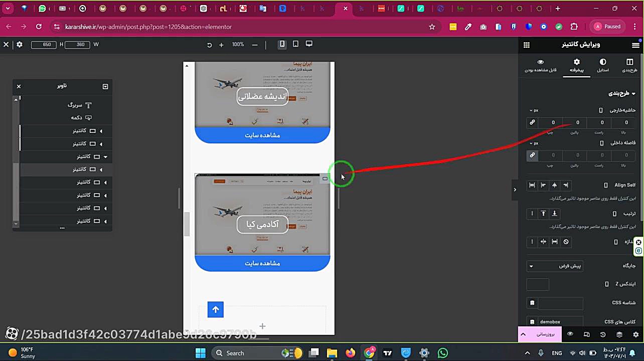Switch to tablet device preview
This screenshot has width=644, height=361.
(295, 44)
